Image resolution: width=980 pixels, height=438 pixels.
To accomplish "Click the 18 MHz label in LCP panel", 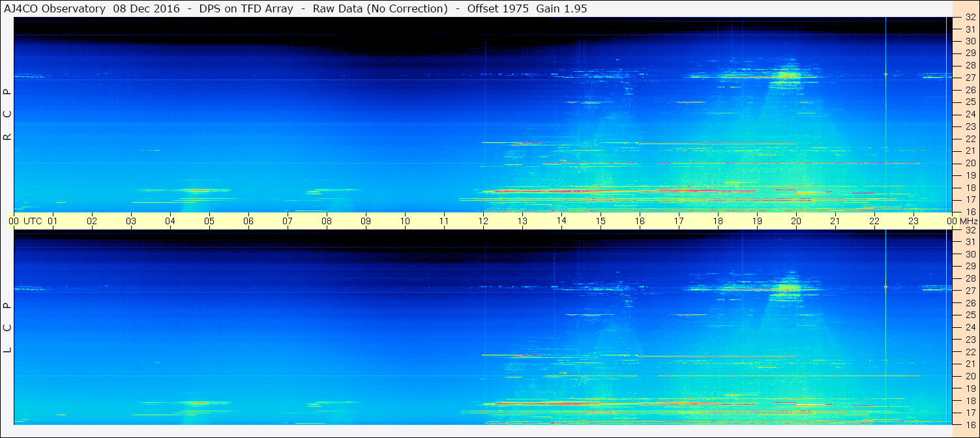I will click(970, 401).
